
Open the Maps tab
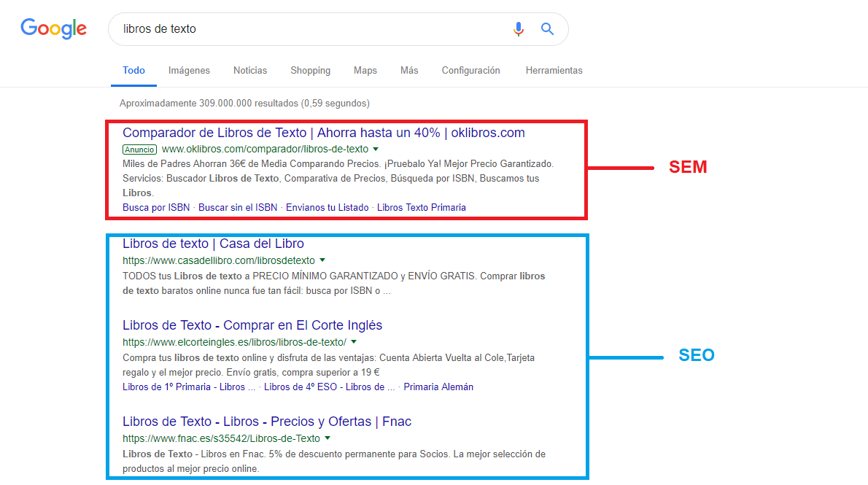[x=365, y=70]
